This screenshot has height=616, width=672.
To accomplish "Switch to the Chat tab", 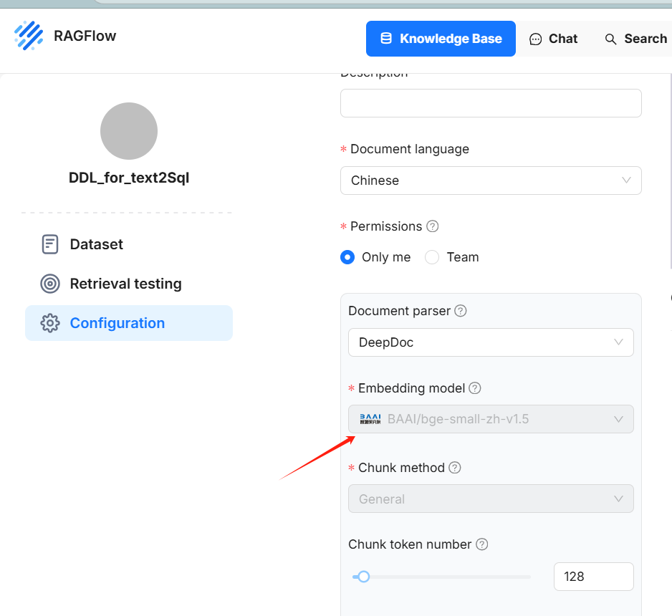I will [x=553, y=39].
